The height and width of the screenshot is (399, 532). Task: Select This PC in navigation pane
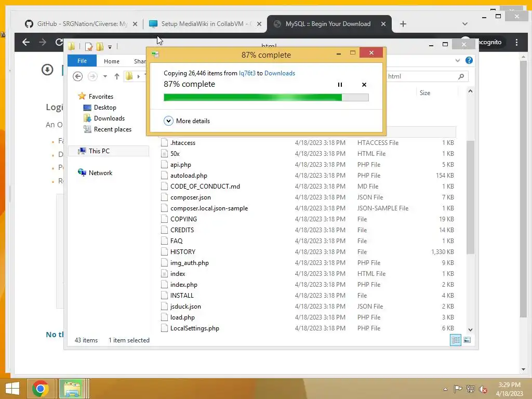click(99, 151)
